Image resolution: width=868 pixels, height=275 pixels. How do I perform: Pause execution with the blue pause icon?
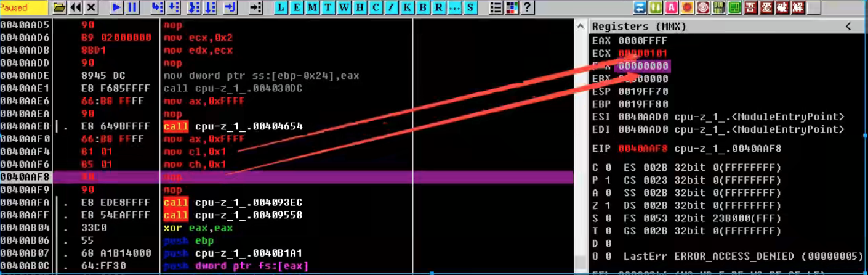click(x=132, y=8)
